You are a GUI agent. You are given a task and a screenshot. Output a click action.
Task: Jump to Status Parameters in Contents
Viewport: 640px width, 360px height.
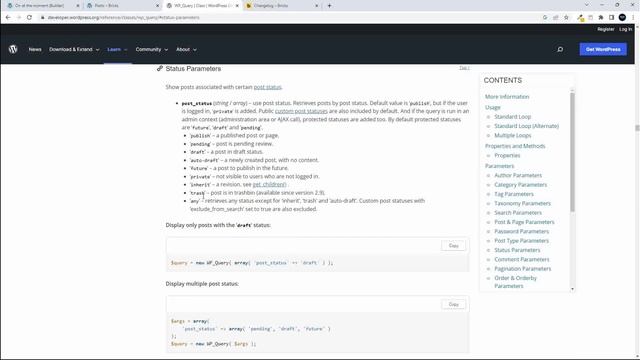[517, 250]
